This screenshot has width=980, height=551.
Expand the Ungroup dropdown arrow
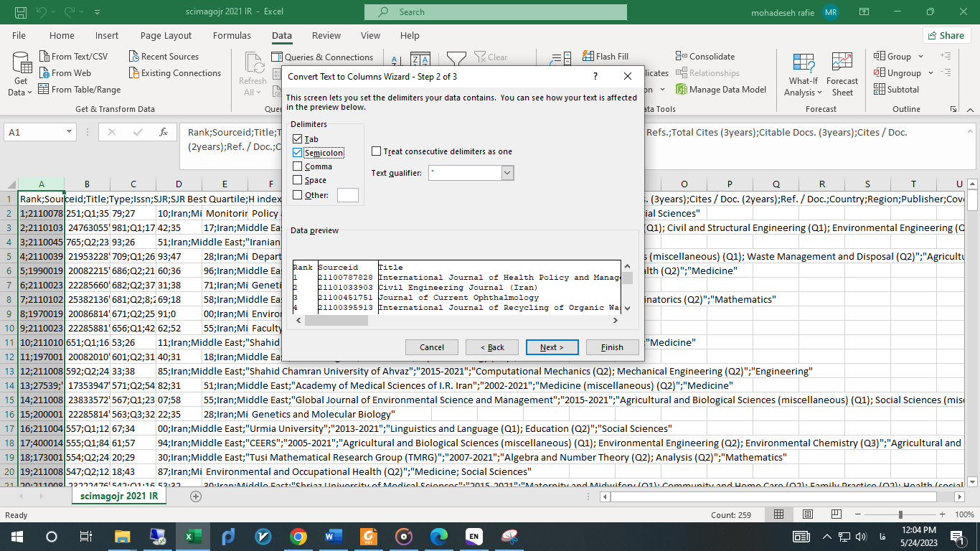tap(930, 73)
